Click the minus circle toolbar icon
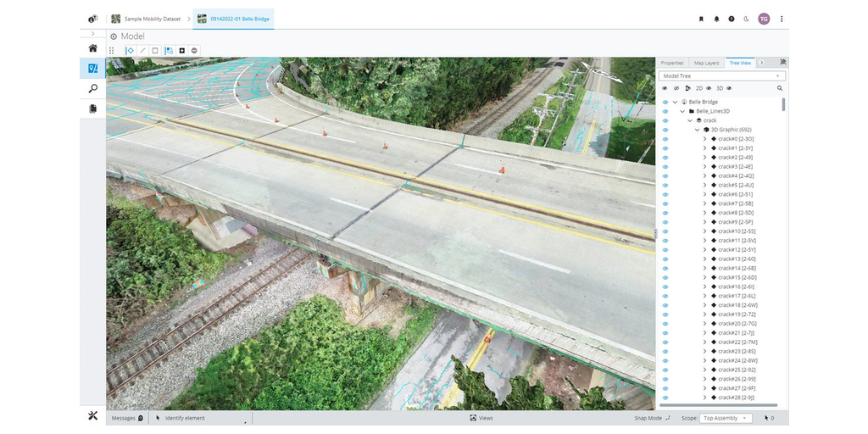 pos(194,51)
